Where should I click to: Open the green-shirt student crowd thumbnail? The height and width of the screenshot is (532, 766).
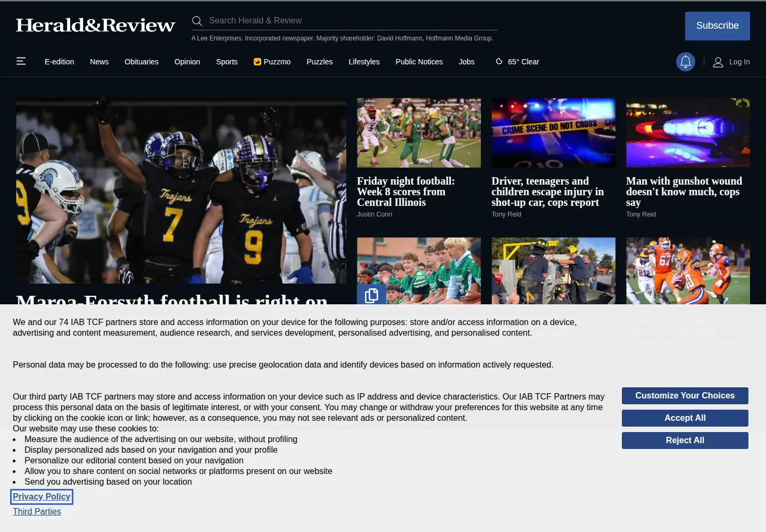point(419,271)
